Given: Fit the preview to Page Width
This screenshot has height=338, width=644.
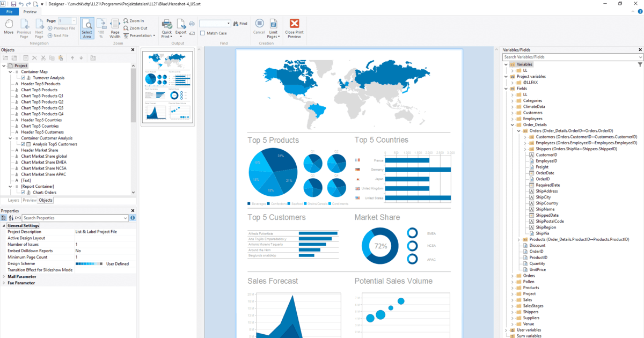Looking at the screenshot, I should pos(115,28).
